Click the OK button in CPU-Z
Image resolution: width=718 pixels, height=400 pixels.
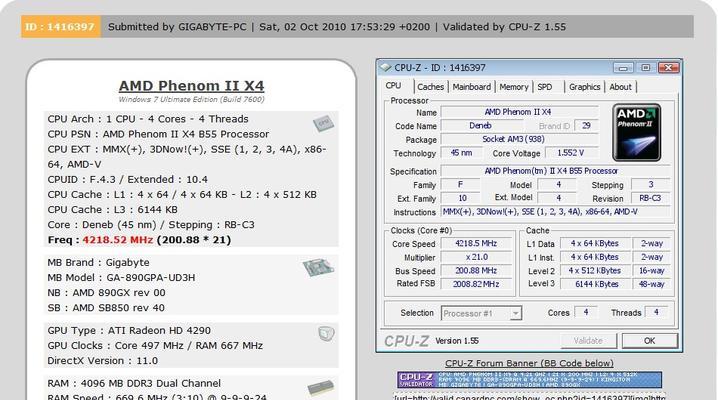[x=649, y=341]
